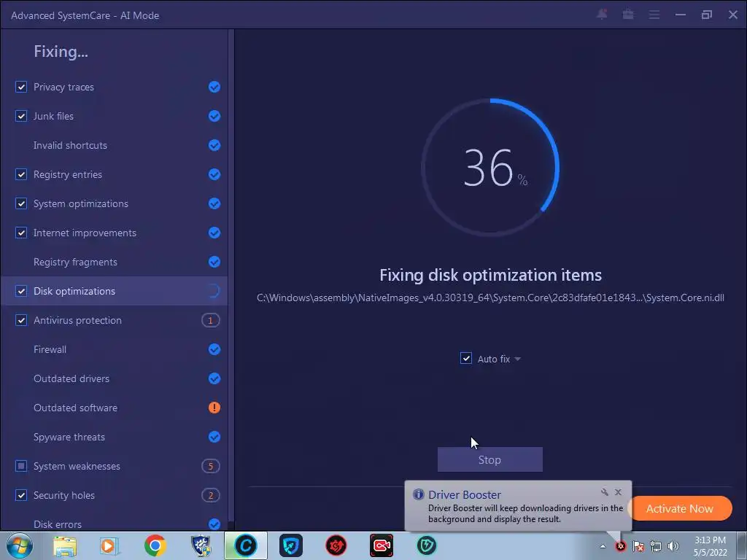
Task: Click the blue checkmark beside Firewall
Action: pyautogui.click(x=214, y=349)
